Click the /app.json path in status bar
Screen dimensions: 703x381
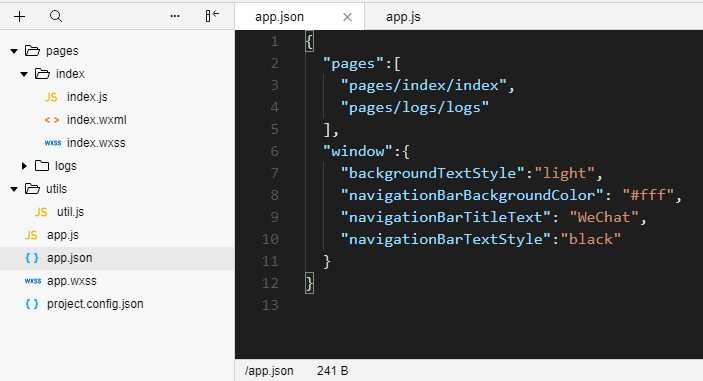pyautogui.click(x=269, y=371)
